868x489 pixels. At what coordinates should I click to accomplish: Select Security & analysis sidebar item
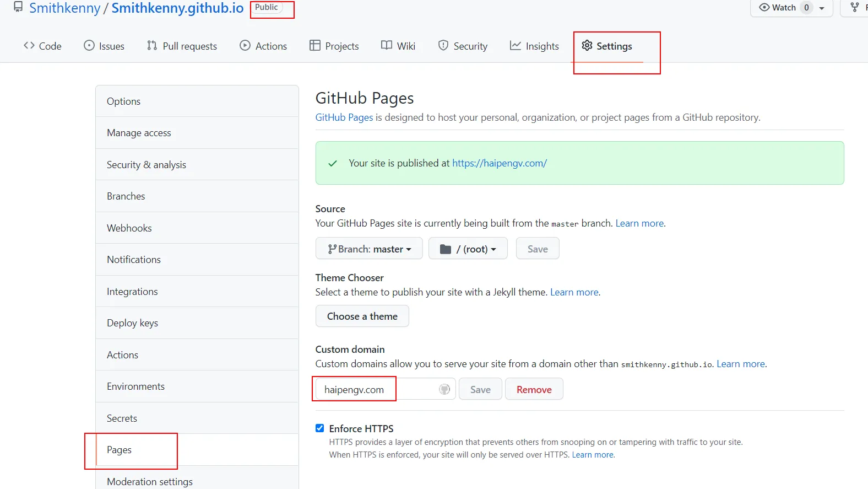point(197,165)
